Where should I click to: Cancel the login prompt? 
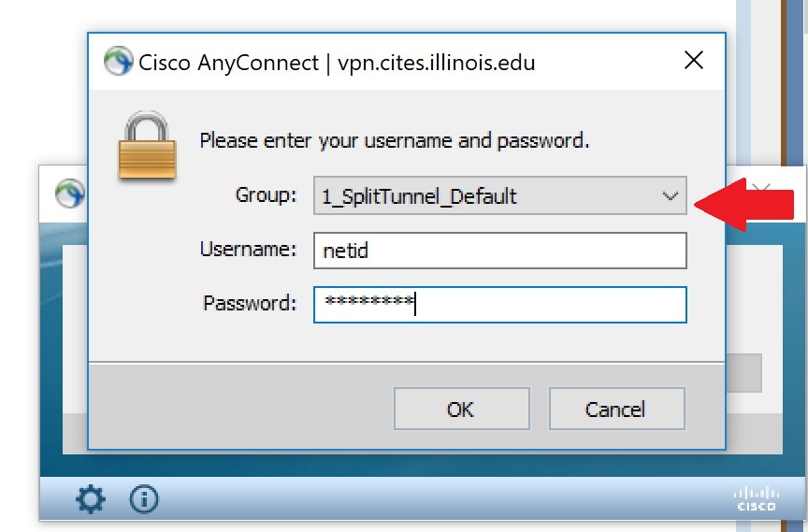tap(616, 409)
